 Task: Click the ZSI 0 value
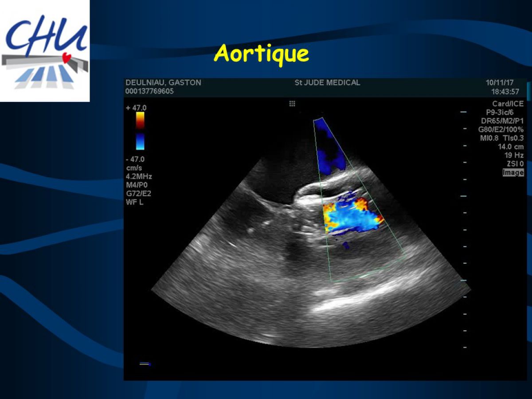tap(515, 164)
